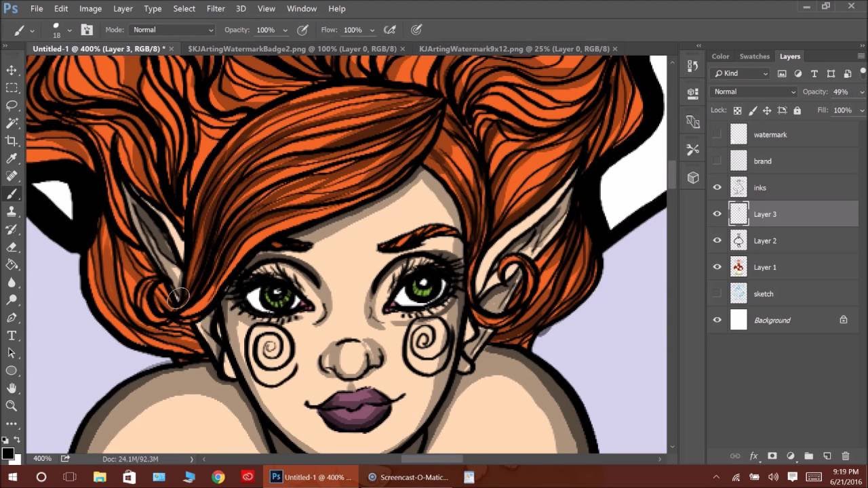
Task: Create a new group folder icon
Action: coord(808,456)
